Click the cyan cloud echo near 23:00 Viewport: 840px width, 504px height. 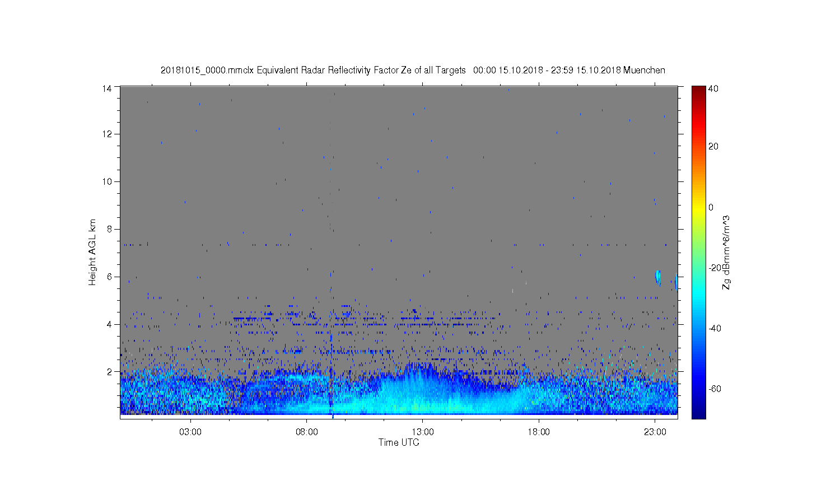click(x=658, y=277)
